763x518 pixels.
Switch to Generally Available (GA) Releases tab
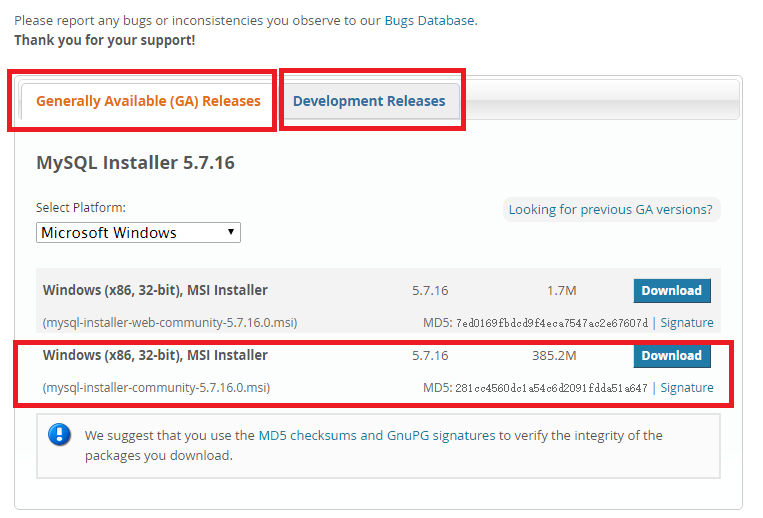148,101
